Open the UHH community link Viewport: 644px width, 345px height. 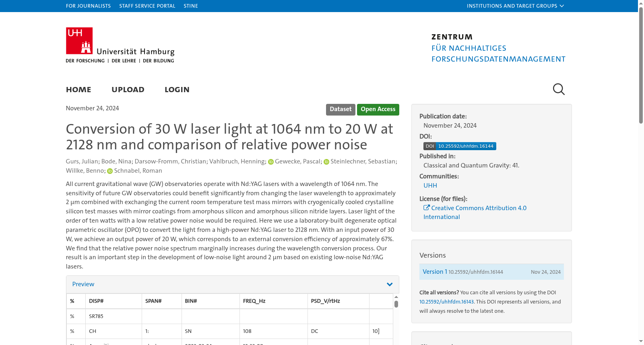tap(430, 186)
